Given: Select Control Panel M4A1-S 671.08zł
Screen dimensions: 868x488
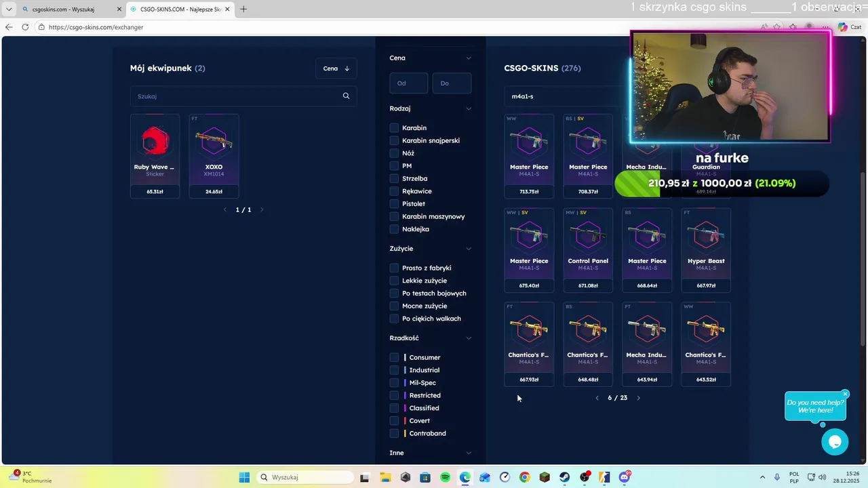Looking at the screenshot, I should pos(588,250).
